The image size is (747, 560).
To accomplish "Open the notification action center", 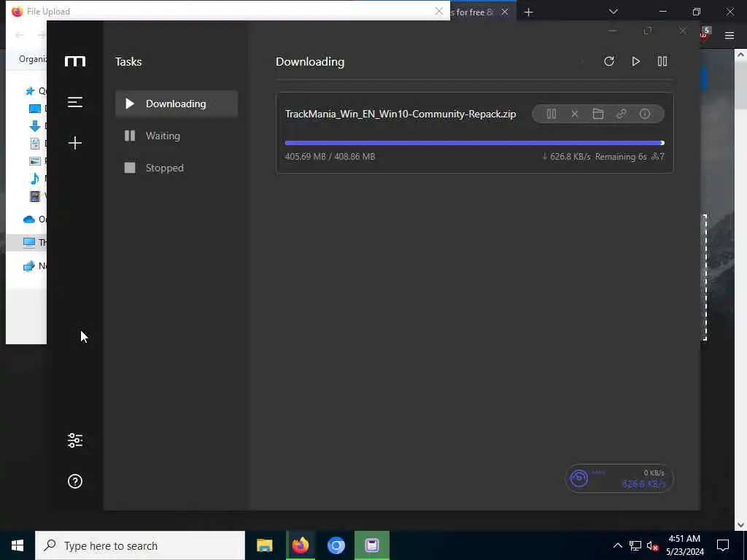I will (723, 545).
